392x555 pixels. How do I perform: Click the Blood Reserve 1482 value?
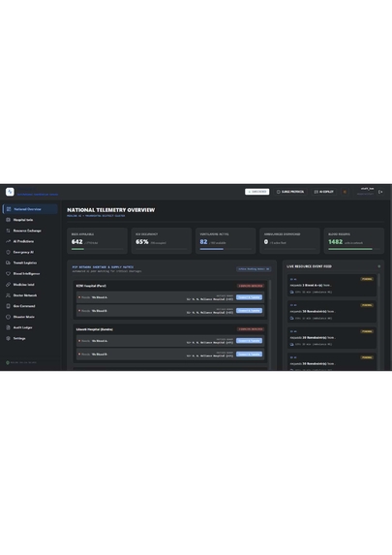(336, 242)
